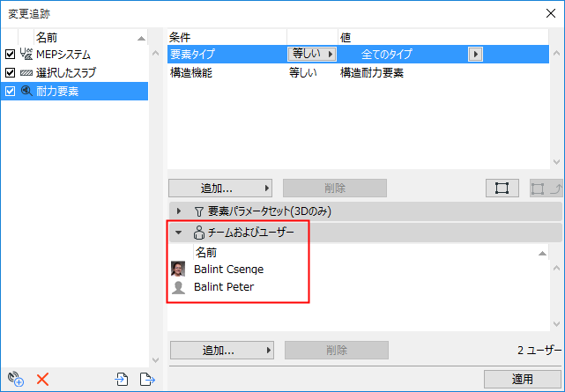Select the 構造機能 condition row
Screen dimensions: 565x392
coord(358,73)
